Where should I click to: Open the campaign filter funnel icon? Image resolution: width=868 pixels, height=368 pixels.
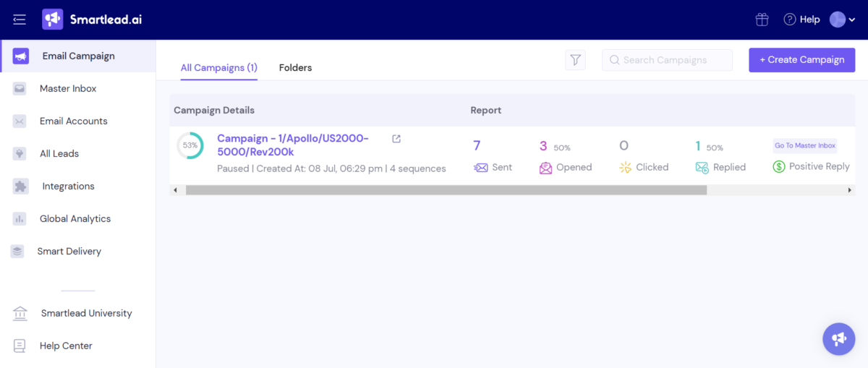575,60
